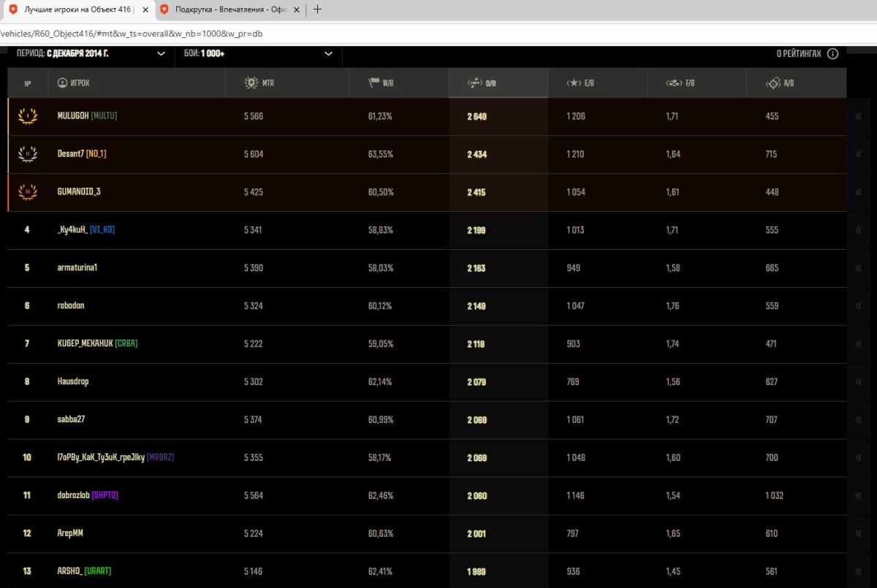This screenshot has height=588, width=877.
Task: Click the 'Игрок' player column header
Action: pyautogui.click(x=73, y=83)
